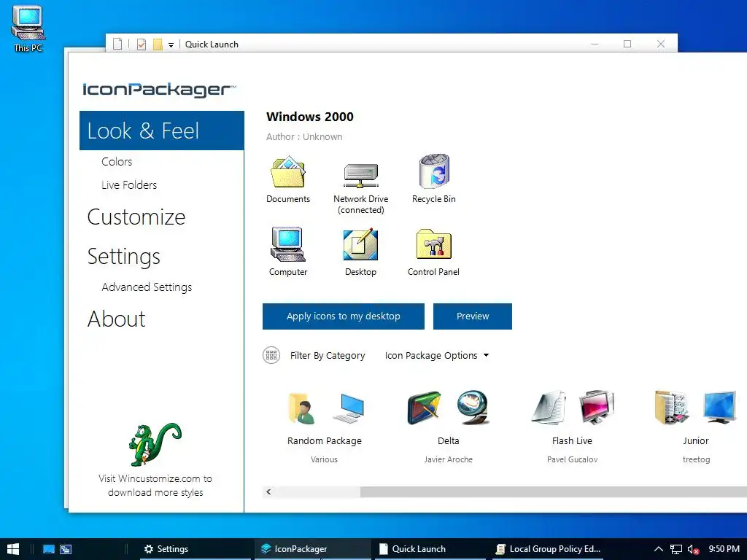This screenshot has height=560, width=747.
Task: Click the Author : Unknown text
Action: [304, 136]
